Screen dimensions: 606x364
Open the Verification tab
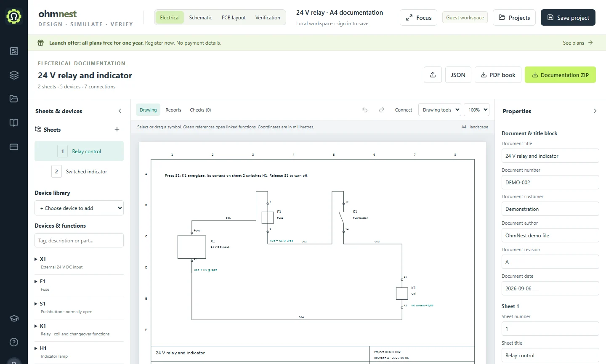click(x=268, y=18)
